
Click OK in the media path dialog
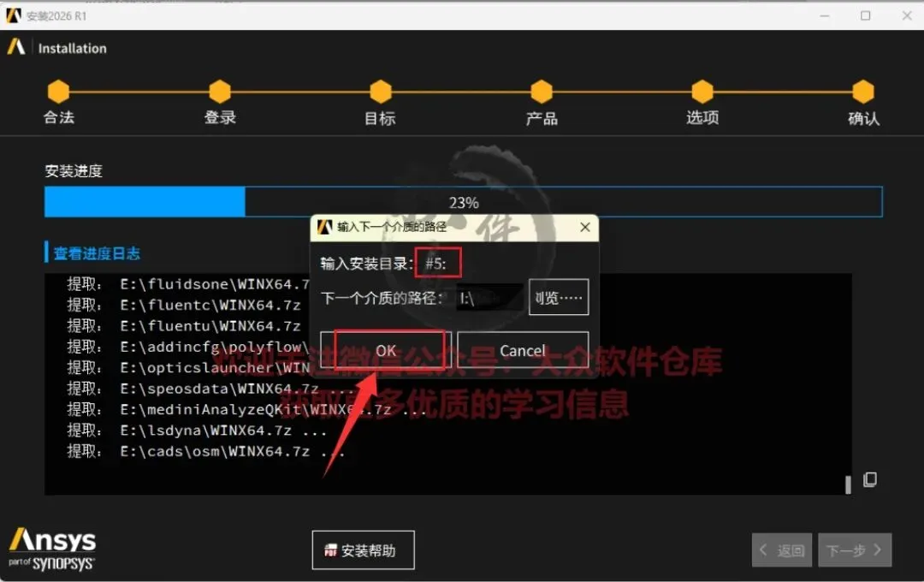click(386, 350)
